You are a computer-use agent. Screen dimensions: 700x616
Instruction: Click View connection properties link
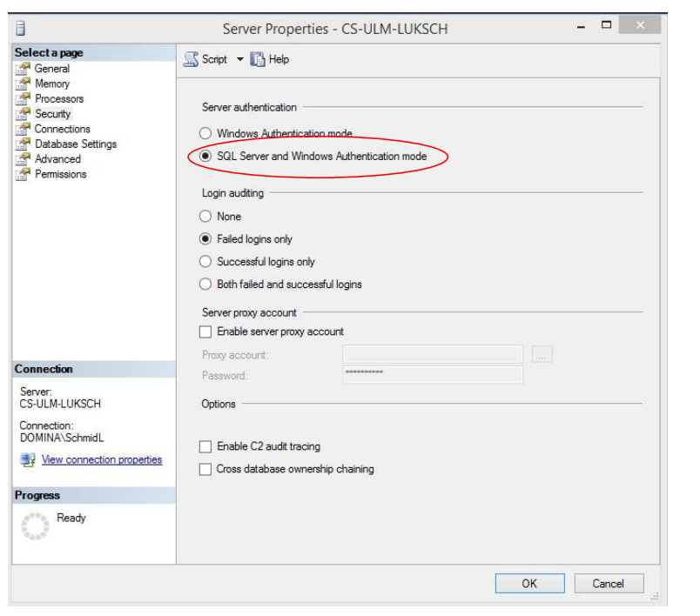tap(102, 460)
